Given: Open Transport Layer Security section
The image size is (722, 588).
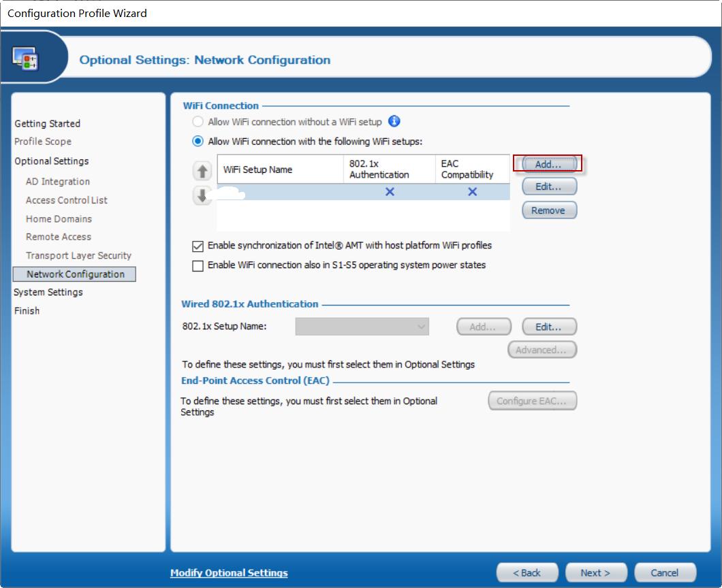Looking at the screenshot, I should coord(78,256).
